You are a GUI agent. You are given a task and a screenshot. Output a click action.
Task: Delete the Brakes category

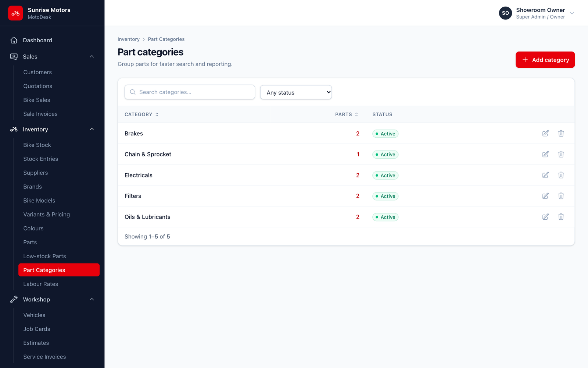(x=561, y=133)
